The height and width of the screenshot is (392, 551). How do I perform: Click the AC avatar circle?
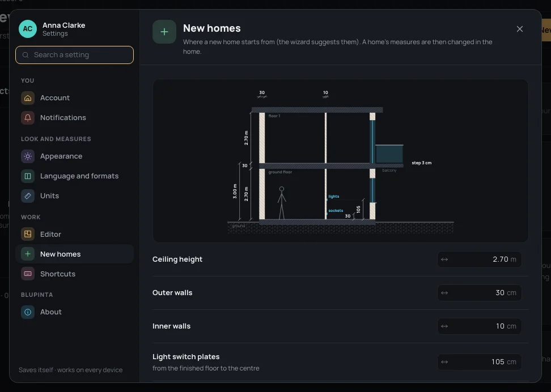click(28, 29)
